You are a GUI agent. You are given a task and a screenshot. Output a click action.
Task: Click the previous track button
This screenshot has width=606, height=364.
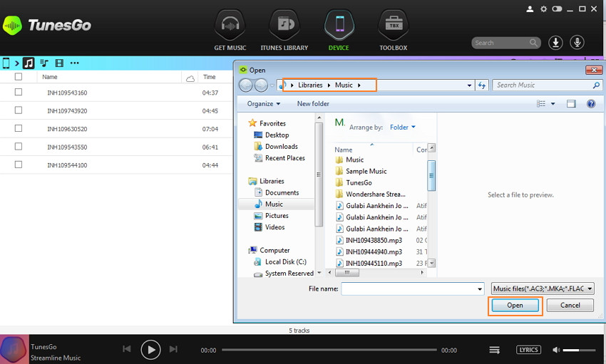click(126, 349)
